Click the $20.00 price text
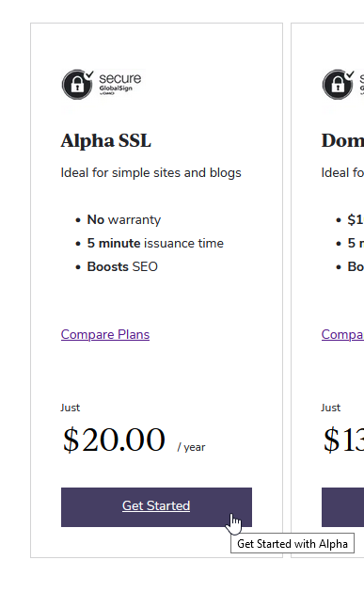Viewport: 364px width, 592px height. click(x=114, y=440)
